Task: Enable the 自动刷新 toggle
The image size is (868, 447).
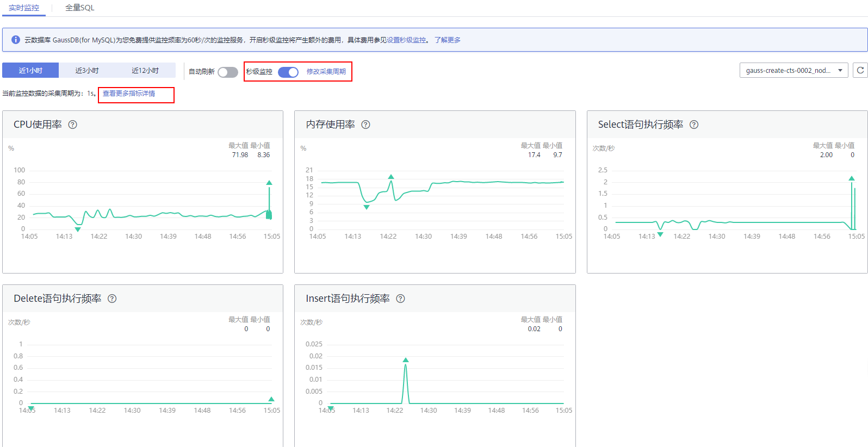Action: click(228, 72)
